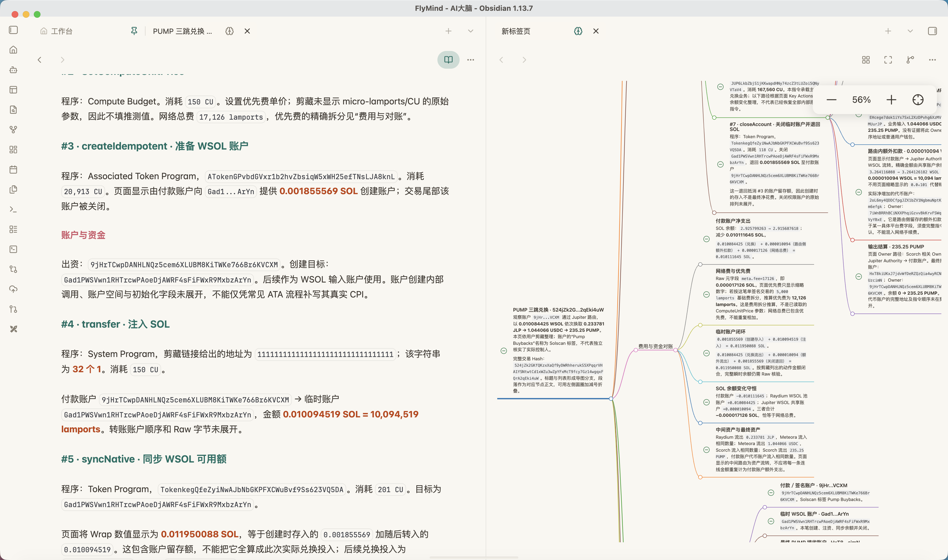Open more options menu in note pane

pyautogui.click(x=471, y=60)
